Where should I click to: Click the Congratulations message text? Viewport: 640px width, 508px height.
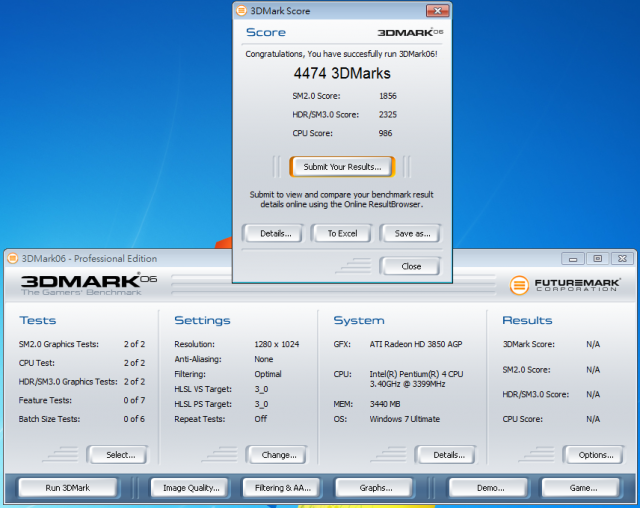(x=341, y=54)
